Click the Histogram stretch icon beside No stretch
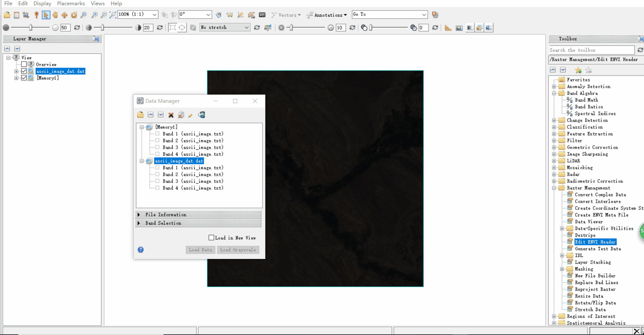Screen dimensions: 644x335 268,28
